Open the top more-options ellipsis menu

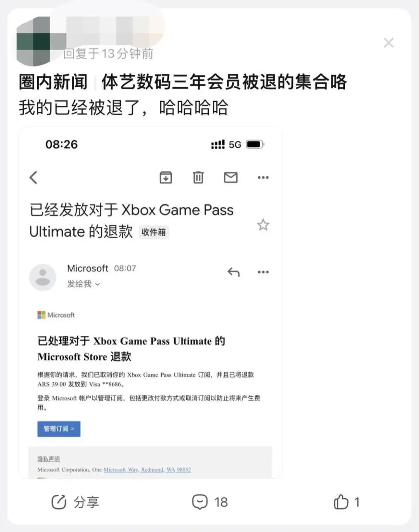[x=263, y=178]
